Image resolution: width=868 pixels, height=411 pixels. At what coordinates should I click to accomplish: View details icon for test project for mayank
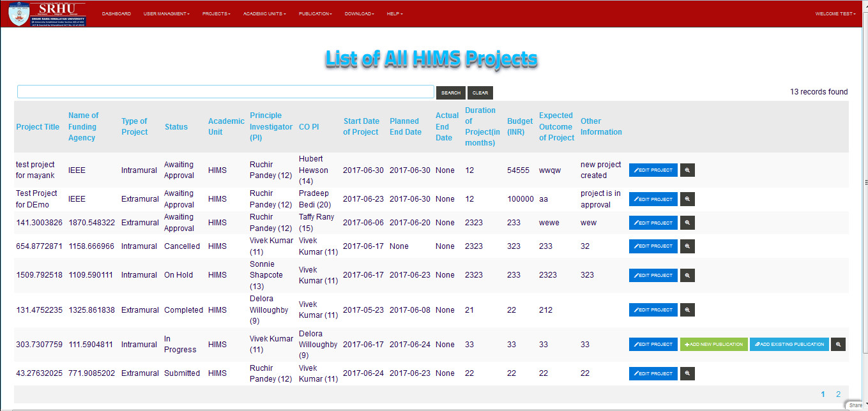[x=687, y=170]
